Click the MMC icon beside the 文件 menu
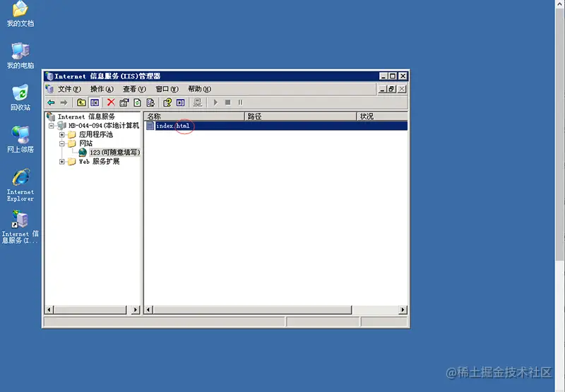Screen dimensions: 565x392 [x=50, y=89]
